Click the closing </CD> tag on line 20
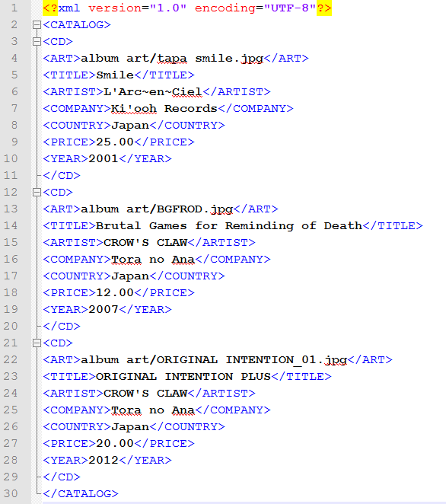 pos(62,327)
